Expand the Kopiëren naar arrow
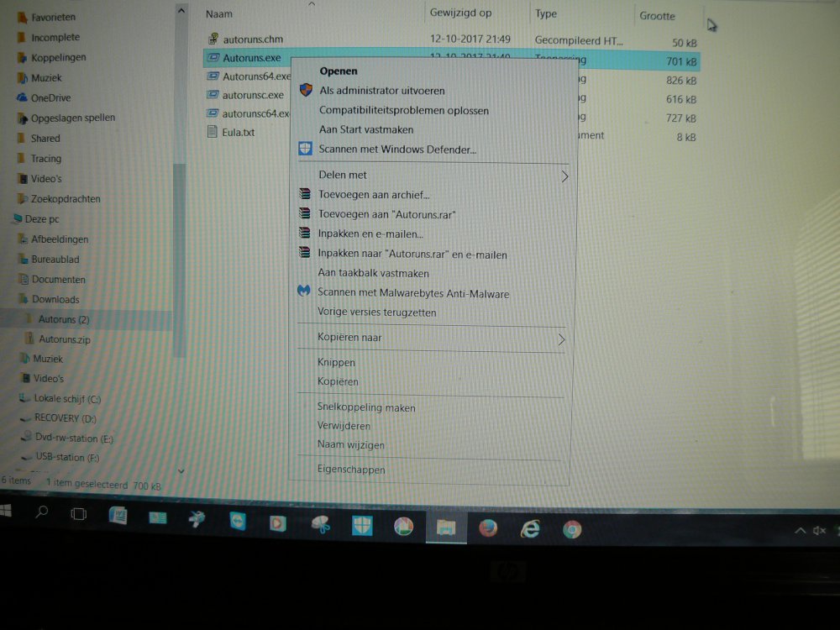Viewport: 840px width, 630px height. (x=561, y=339)
